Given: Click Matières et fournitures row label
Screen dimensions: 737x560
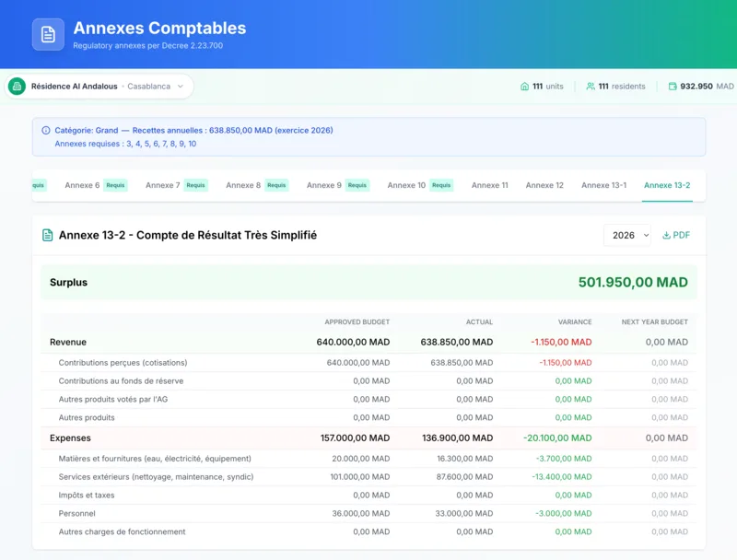Looking at the screenshot, I should pos(155,459).
